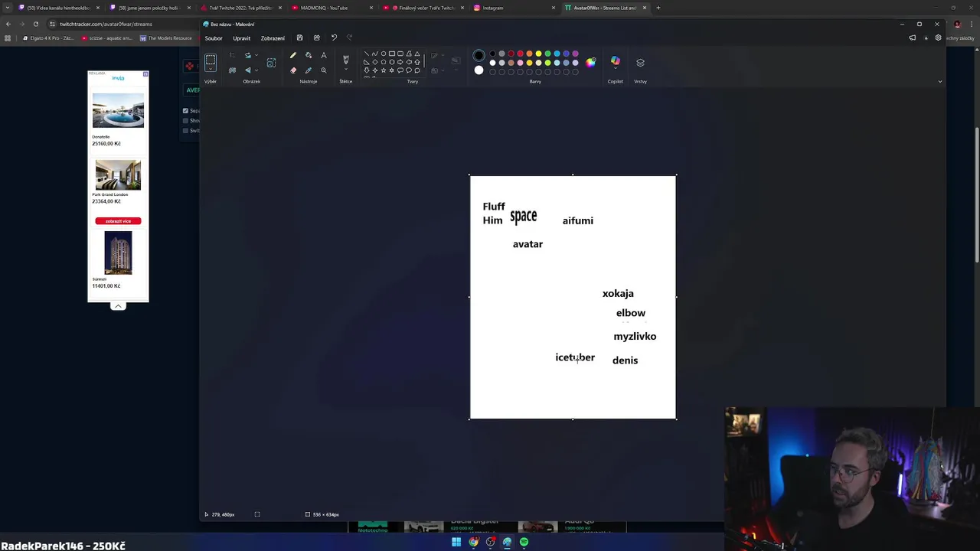The height and width of the screenshot is (551, 980).
Task: Expand the selection tool dropdown arrow
Action: (211, 70)
